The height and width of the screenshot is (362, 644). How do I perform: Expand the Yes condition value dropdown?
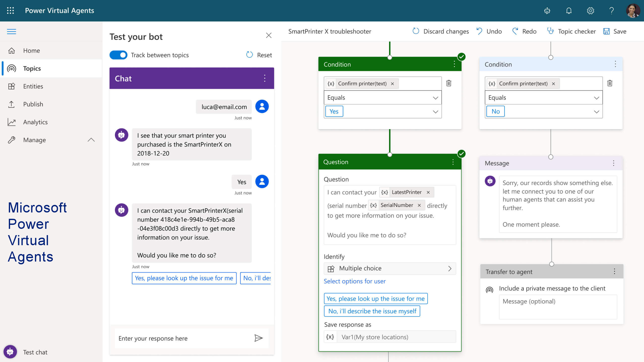point(435,111)
